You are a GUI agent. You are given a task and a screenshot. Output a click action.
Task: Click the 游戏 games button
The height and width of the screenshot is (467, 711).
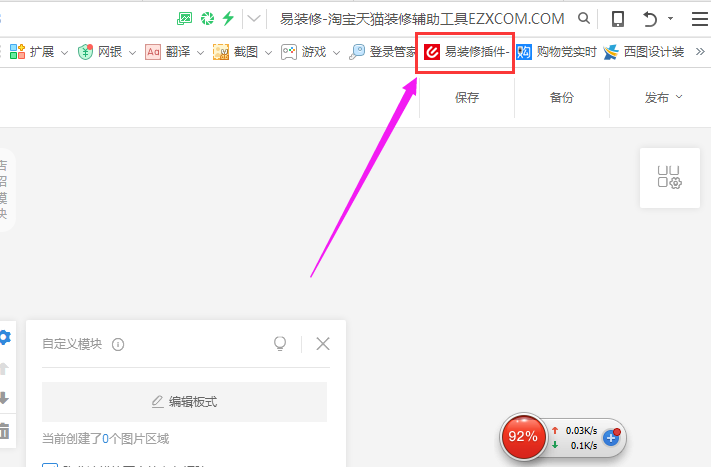pos(304,52)
